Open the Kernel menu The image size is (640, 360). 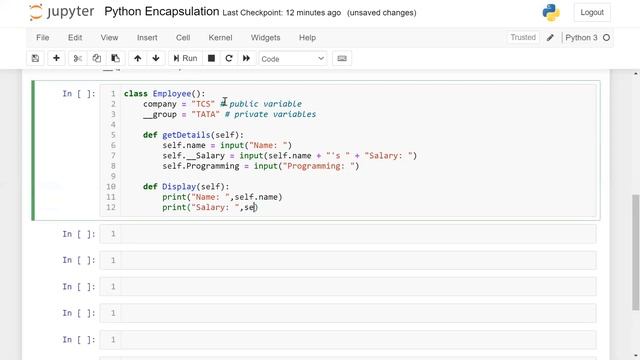click(220, 38)
